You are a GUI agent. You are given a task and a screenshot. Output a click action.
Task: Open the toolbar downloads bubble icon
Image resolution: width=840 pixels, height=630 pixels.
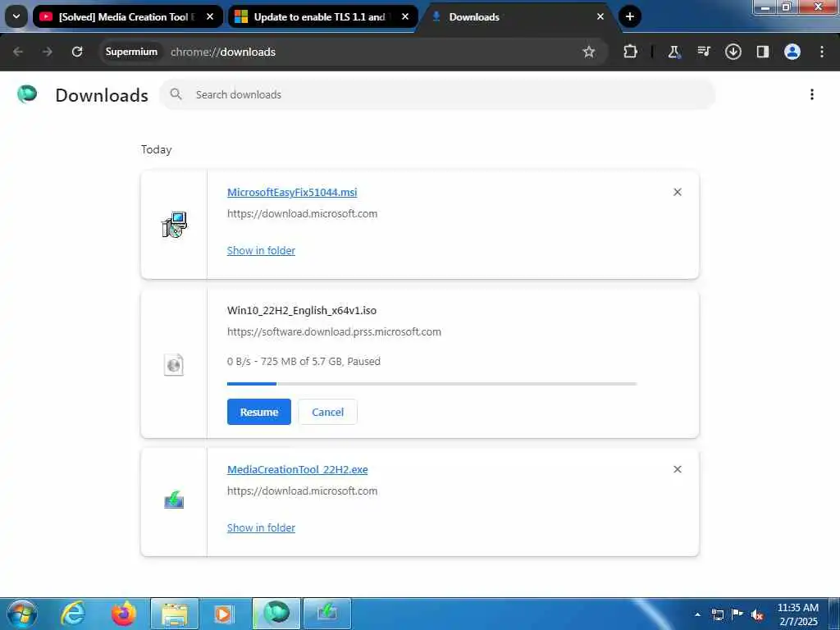pos(733,52)
